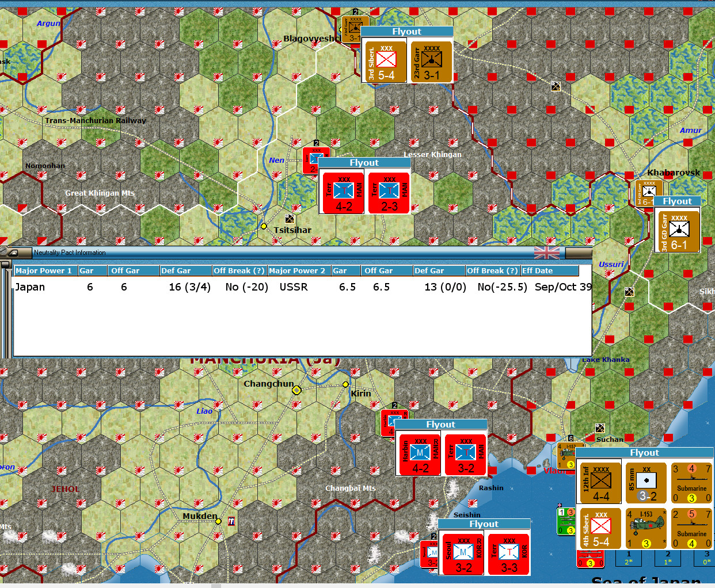Click sea box section 1 in Sea of Japan

[629, 558]
